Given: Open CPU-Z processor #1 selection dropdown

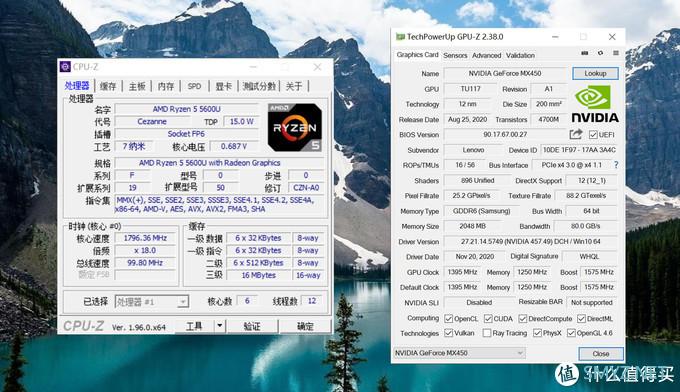Looking at the screenshot, I should (152, 301).
